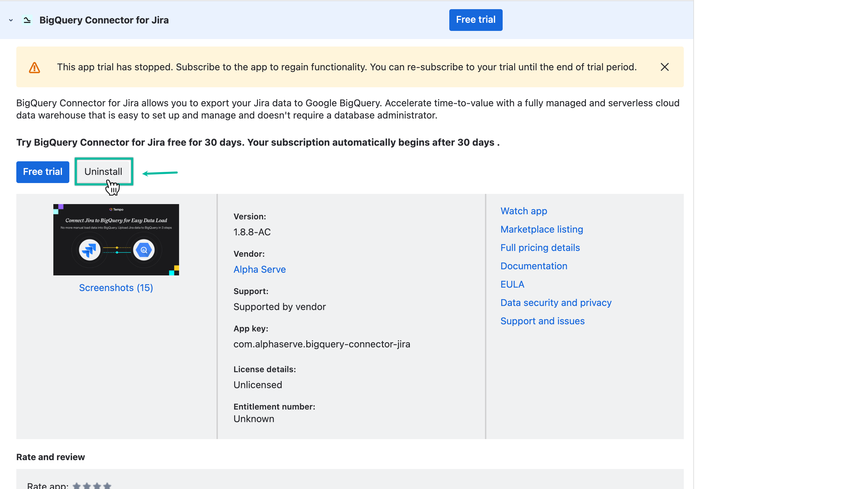Start Free trial from the page header
Screen dimensions: 868x489
475,20
